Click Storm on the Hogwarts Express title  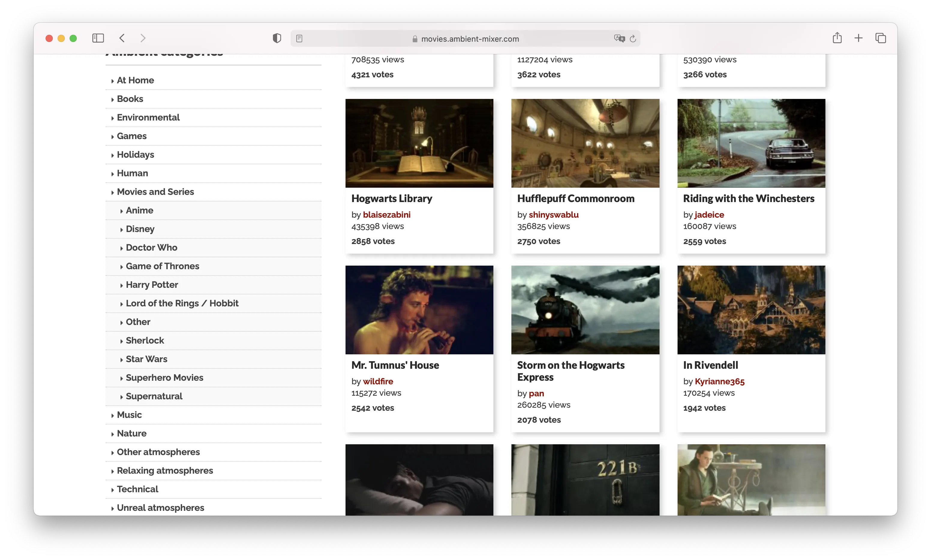click(x=570, y=371)
